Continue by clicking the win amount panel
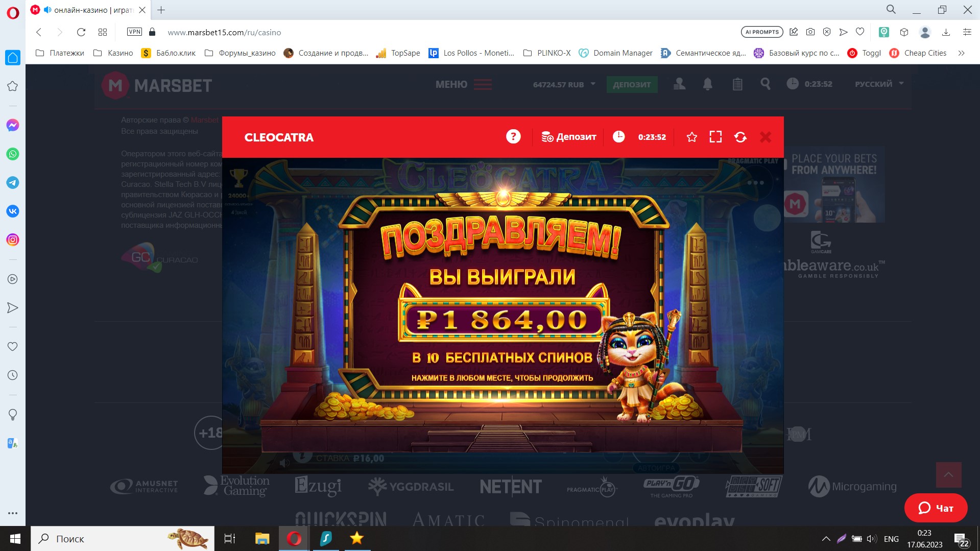Image resolution: width=980 pixels, height=551 pixels. point(503,320)
